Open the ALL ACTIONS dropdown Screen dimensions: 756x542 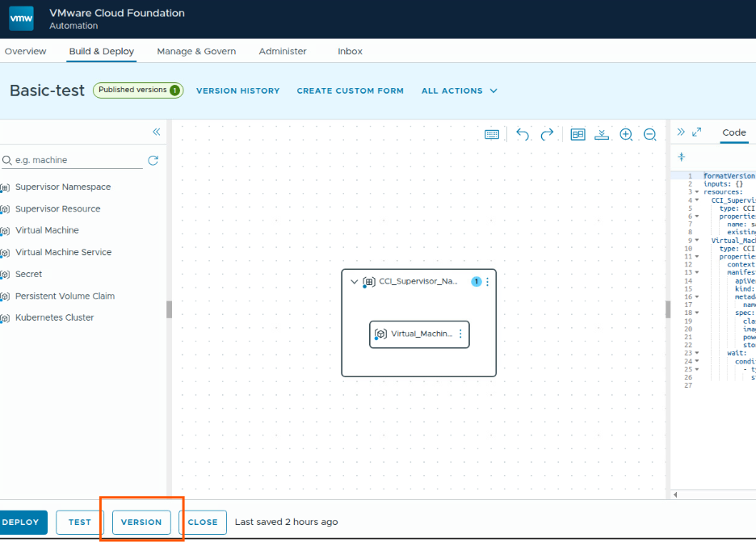tap(459, 91)
